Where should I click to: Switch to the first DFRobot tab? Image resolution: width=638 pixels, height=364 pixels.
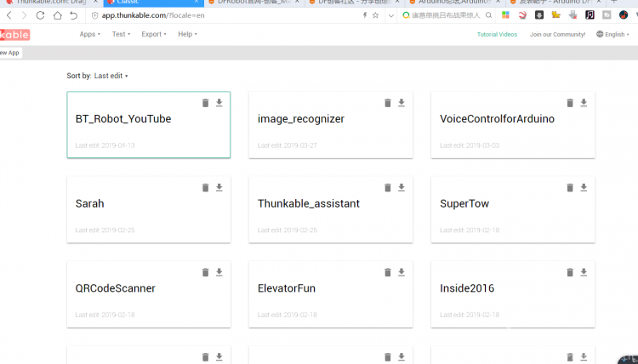[254, 2]
